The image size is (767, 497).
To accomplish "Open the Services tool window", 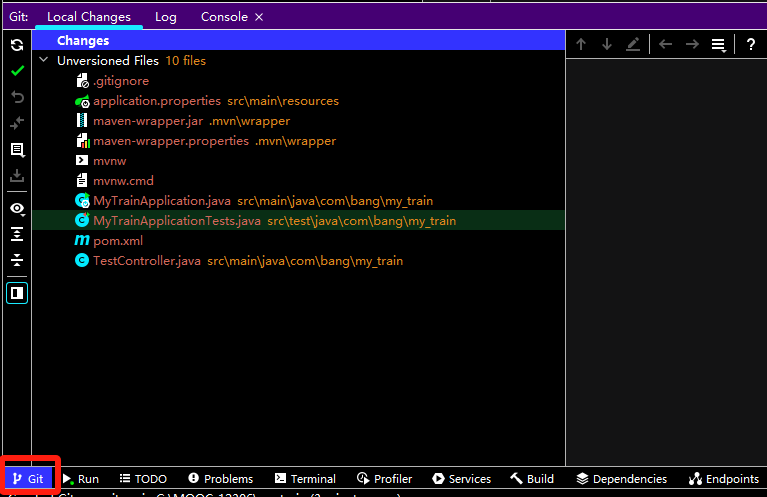I will [462, 478].
